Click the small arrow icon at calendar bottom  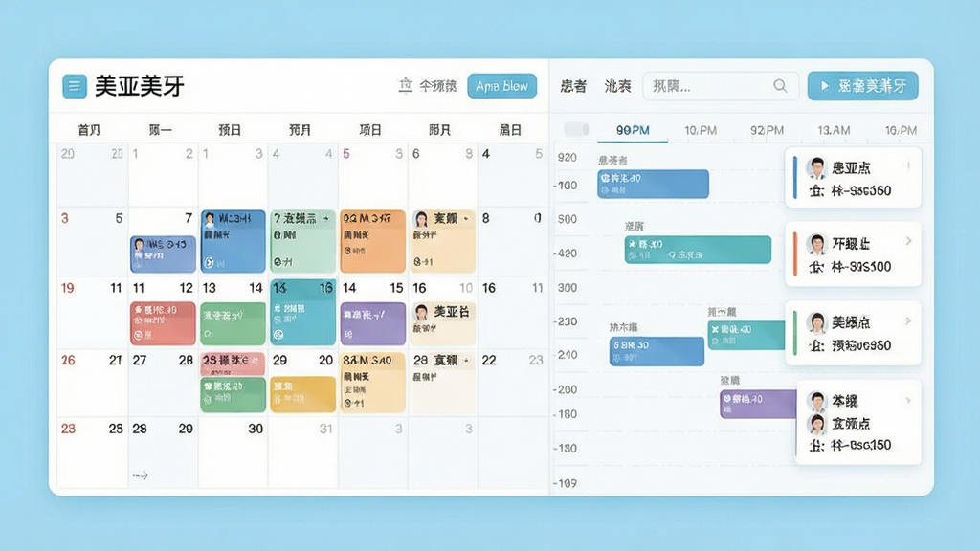pyautogui.click(x=140, y=476)
